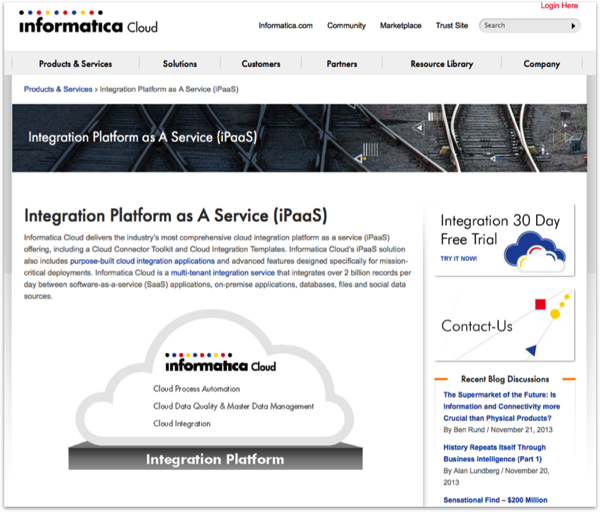The image size is (600, 512).
Task: Click Recent Blog Discussions heading
Action: pyautogui.click(x=505, y=379)
